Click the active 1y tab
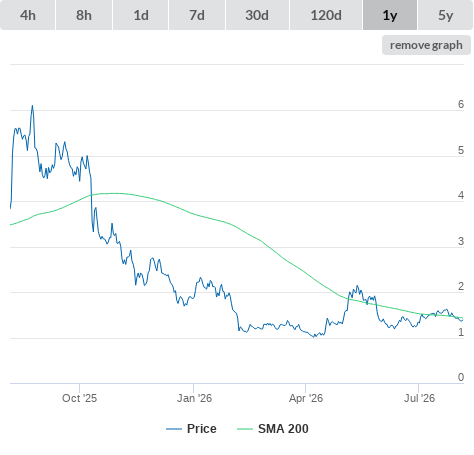Viewport: 474px width, 455px height. 390,15
